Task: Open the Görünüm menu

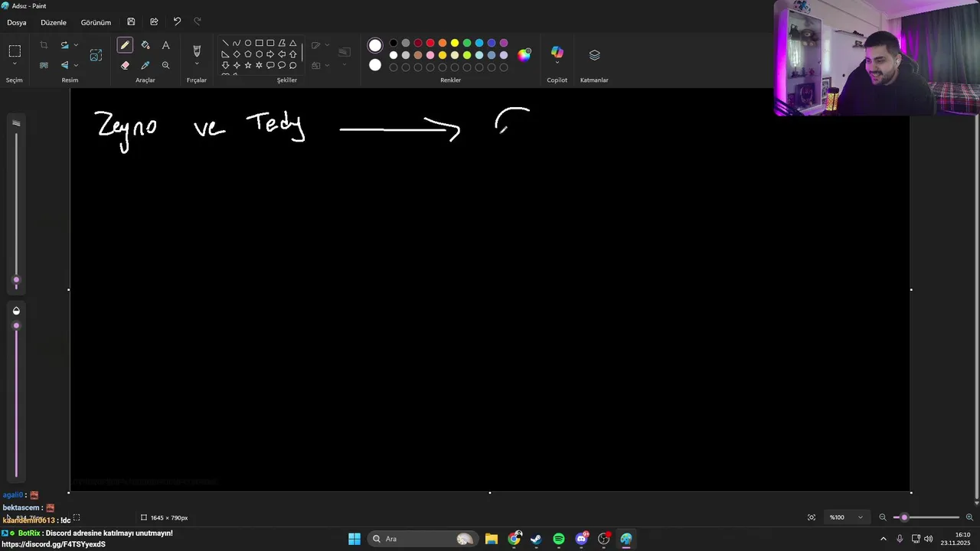Action: 96,22
